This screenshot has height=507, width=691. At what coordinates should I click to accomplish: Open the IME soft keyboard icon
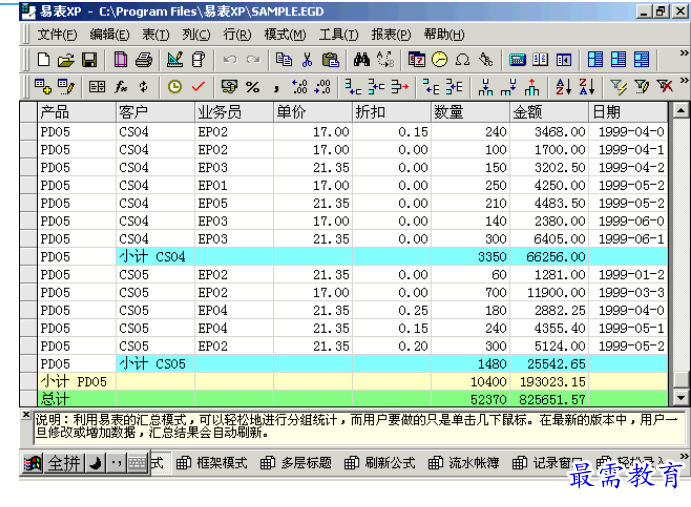pyautogui.click(x=137, y=463)
